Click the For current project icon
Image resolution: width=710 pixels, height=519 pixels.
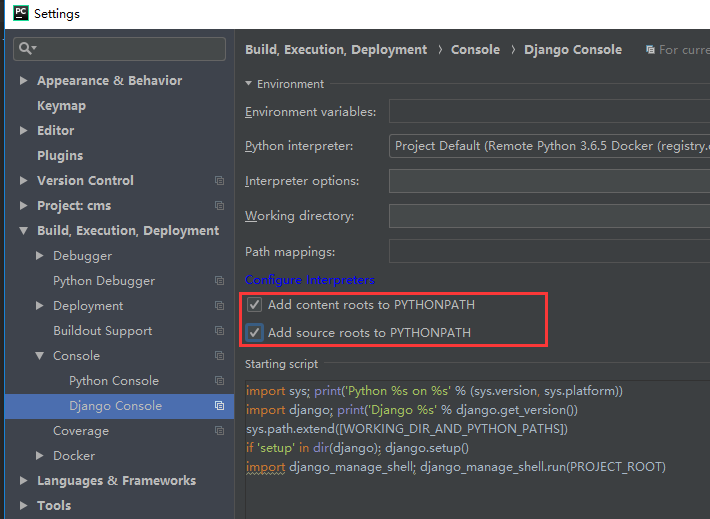click(650, 49)
